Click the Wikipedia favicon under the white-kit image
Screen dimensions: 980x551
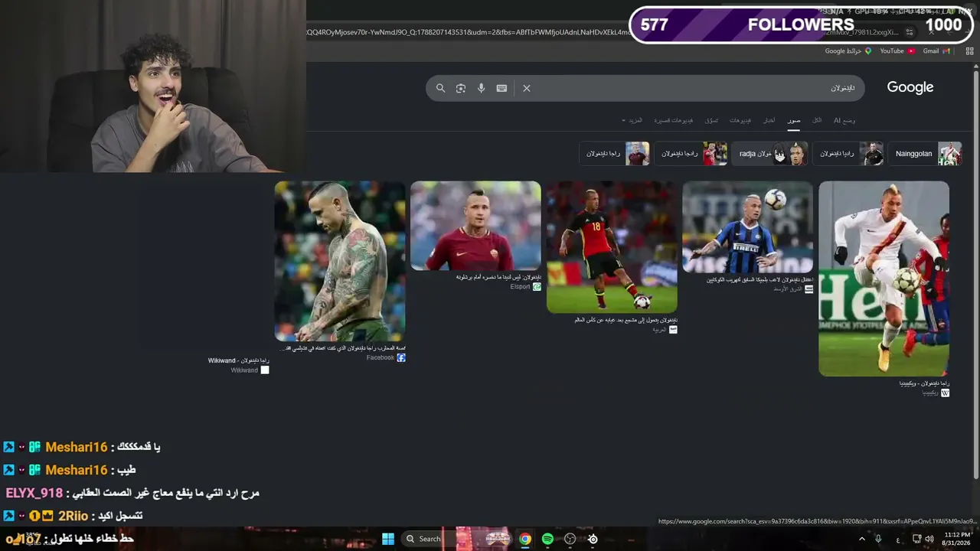tap(945, 393)
